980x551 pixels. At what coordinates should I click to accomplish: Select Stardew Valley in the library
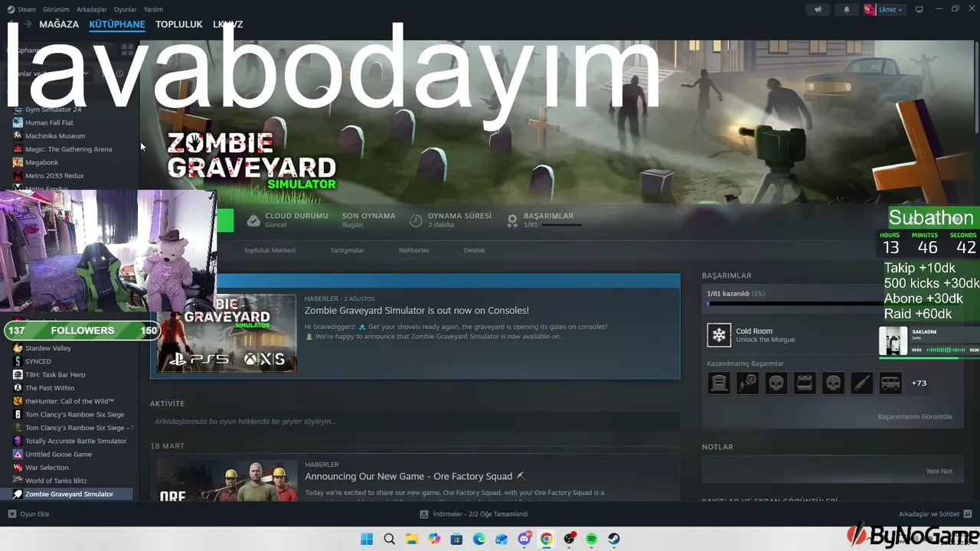tap(47, 348)
